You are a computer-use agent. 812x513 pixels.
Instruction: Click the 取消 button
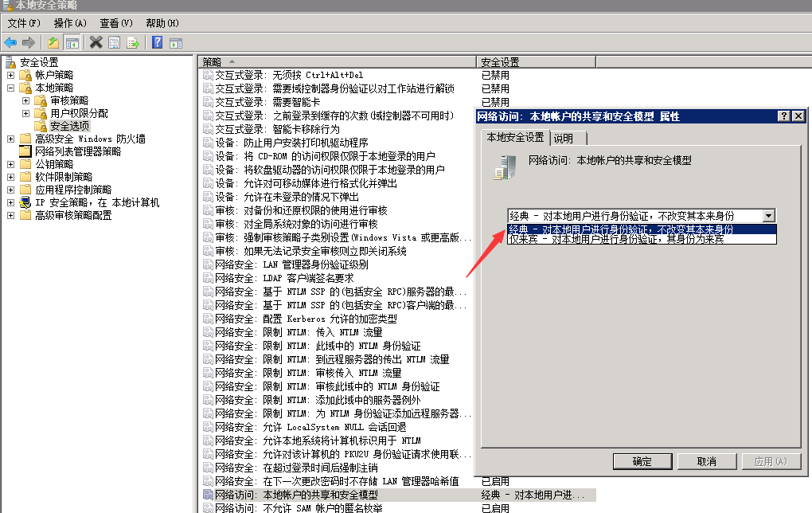[x=705, y=461]
